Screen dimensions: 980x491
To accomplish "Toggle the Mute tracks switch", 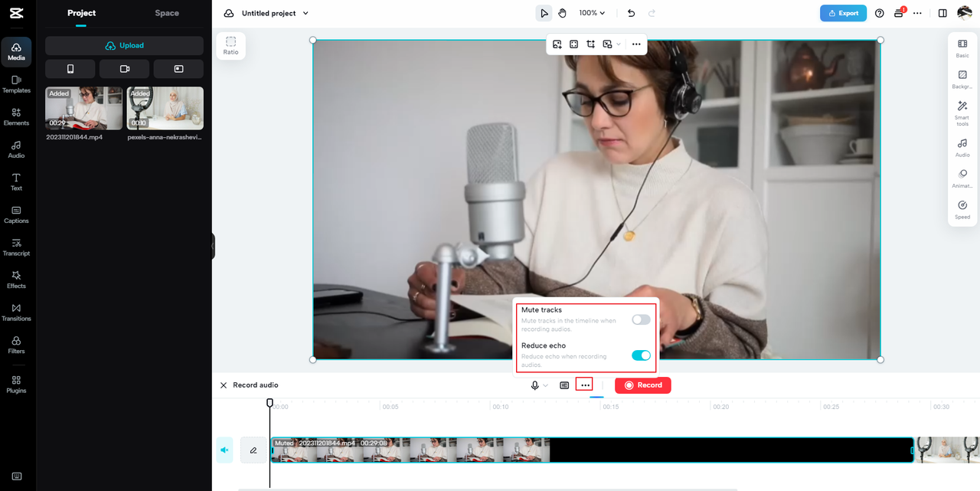I will [x=641, y=319].
